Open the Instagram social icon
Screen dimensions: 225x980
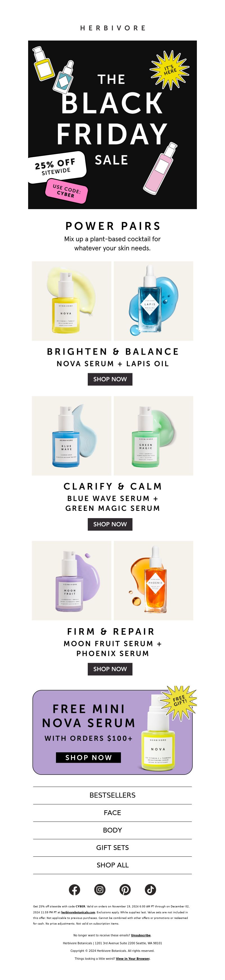100,889
